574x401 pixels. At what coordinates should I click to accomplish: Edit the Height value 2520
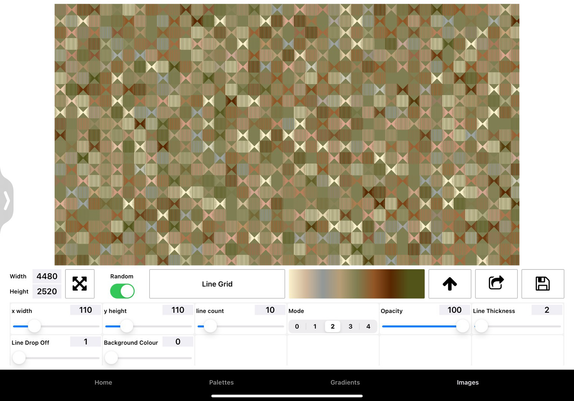47,291
